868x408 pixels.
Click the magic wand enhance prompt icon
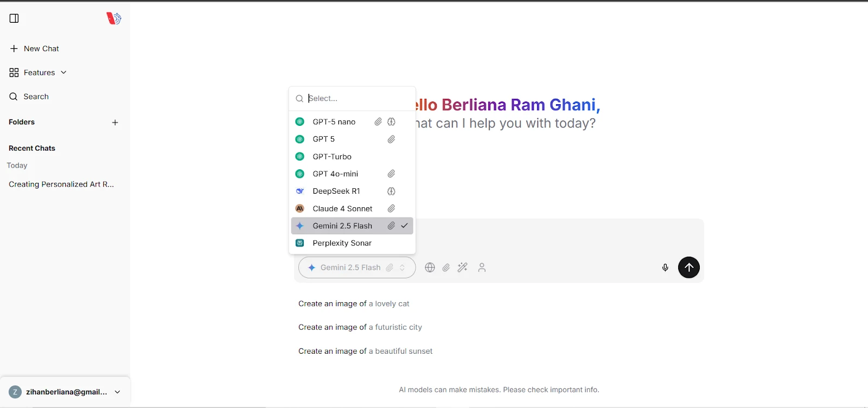(x=463, y=267)
